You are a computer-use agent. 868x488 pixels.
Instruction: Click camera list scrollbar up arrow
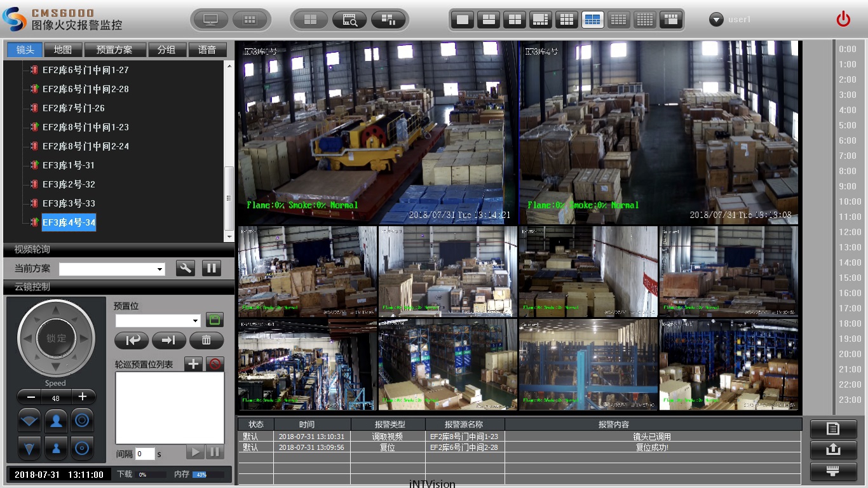pyautogui.click(x=229, y=65)
